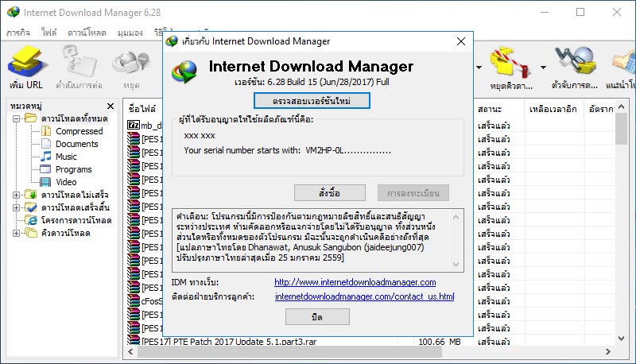Click the Add URL toolbar icon

pyautogui.click(x=27, y=62)
